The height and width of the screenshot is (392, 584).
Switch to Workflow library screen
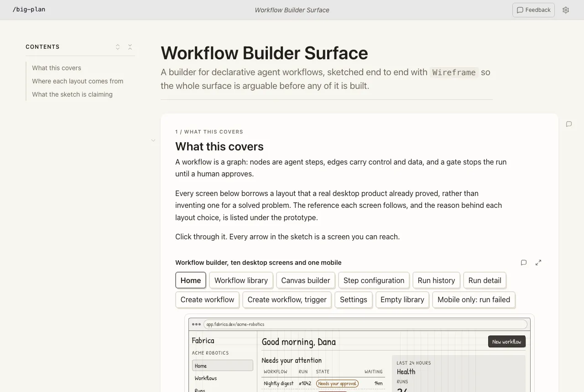tap(241, 280)
